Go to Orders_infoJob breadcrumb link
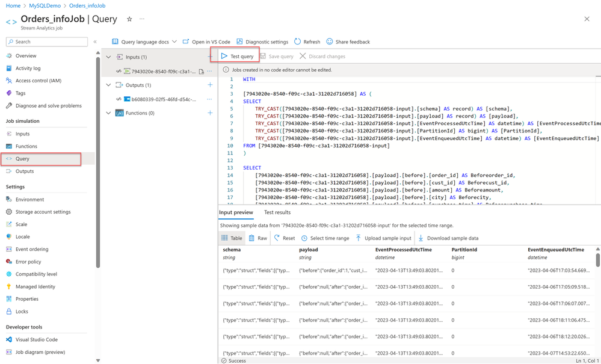 pos(87,6)
